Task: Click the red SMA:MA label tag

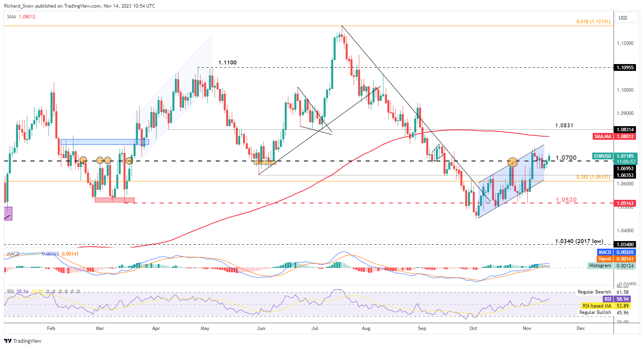Action: (603, 137)
